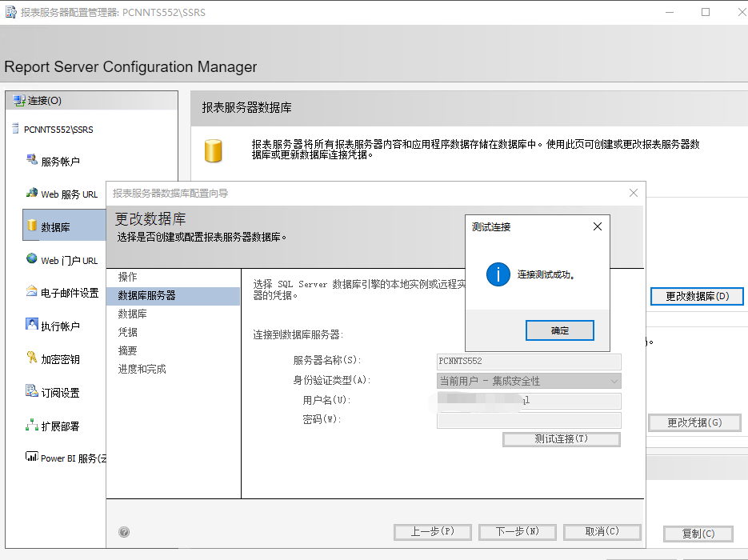Click the Connect (连接) icon in sidebar

[19, 100]
